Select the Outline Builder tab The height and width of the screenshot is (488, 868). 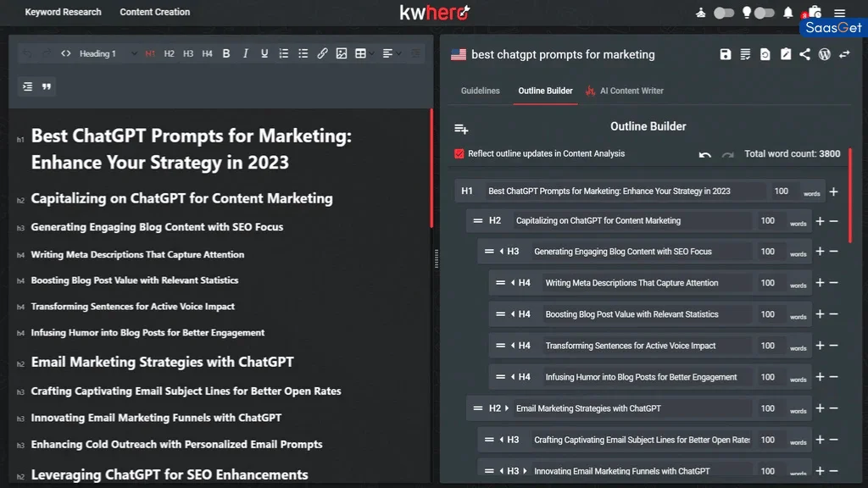click(545, 91)
